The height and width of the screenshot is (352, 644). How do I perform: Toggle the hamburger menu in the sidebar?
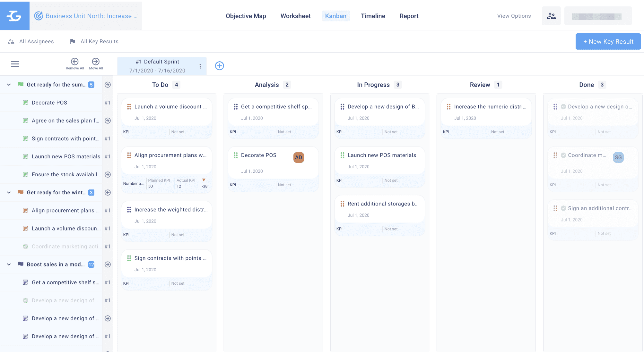pos(15,64)
